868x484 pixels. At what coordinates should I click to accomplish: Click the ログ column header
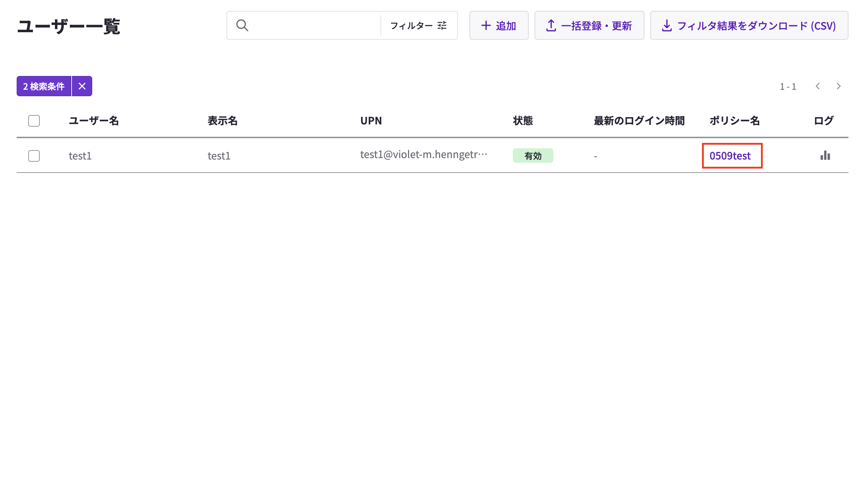pyautogui.click(x=824, y=121)
